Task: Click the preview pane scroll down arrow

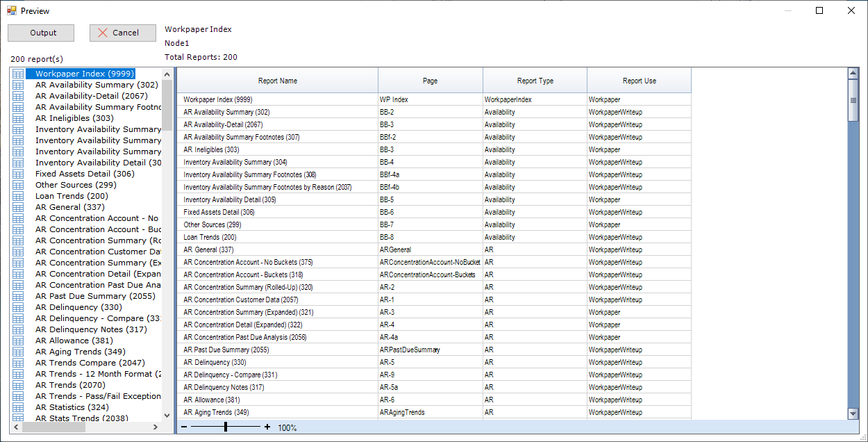Action: tap(853, 414)
